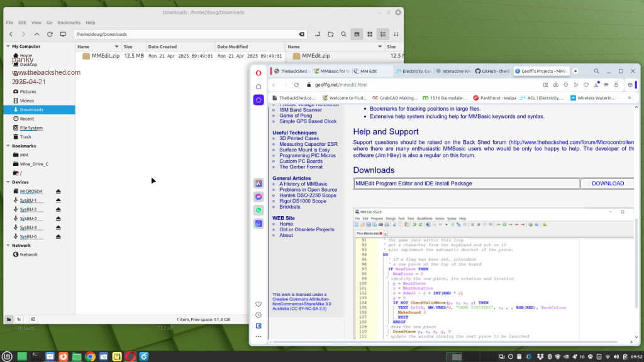Open new folder icon in file manager toolbar
This screenshot has width=644, height=362.
[x=330, y=34]
